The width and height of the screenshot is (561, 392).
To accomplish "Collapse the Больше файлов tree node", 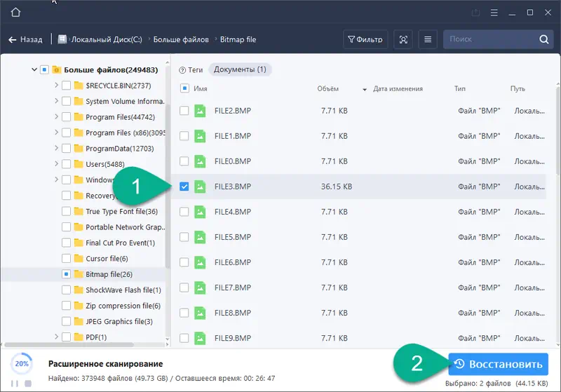I will [33, 70].
